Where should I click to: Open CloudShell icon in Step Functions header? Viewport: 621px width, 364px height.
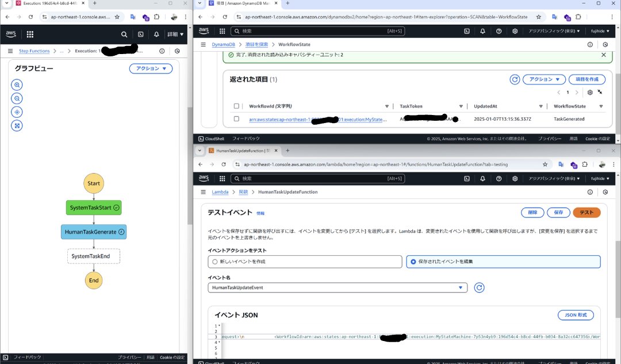(x=141, y=35)
